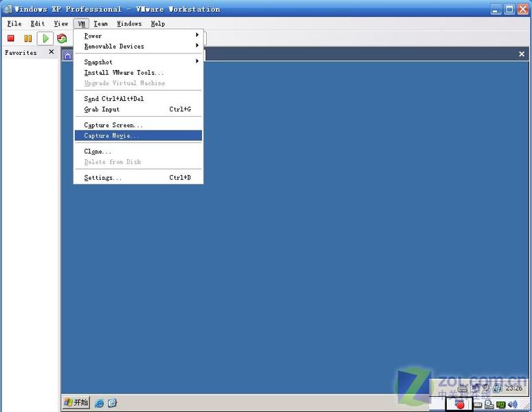Click the guest Show Desktop quick launch icon

tap(112, 403)
